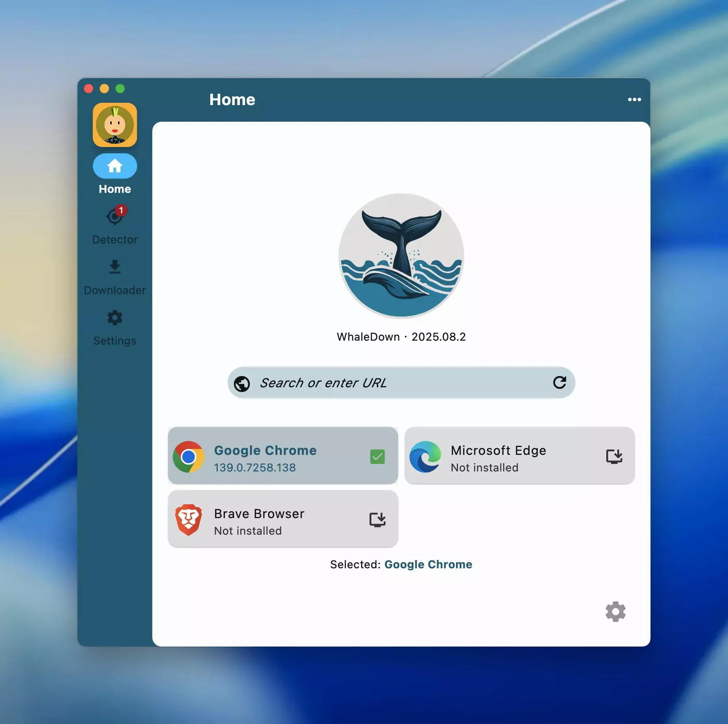Screen dimensions: 728x724
Task: Focus the Search or enter URL field
Action: coord(401,383)
